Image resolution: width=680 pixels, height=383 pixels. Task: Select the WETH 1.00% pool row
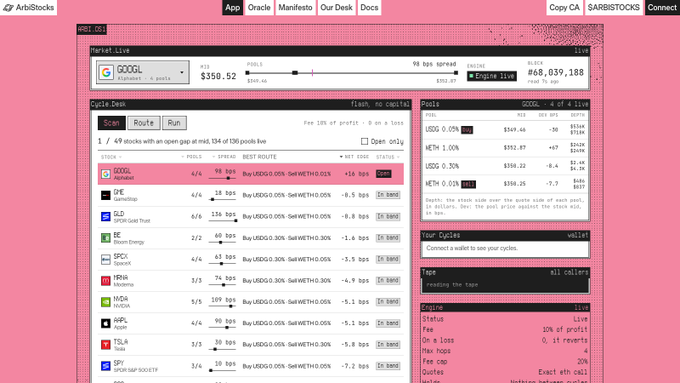[x=505, y=148]
